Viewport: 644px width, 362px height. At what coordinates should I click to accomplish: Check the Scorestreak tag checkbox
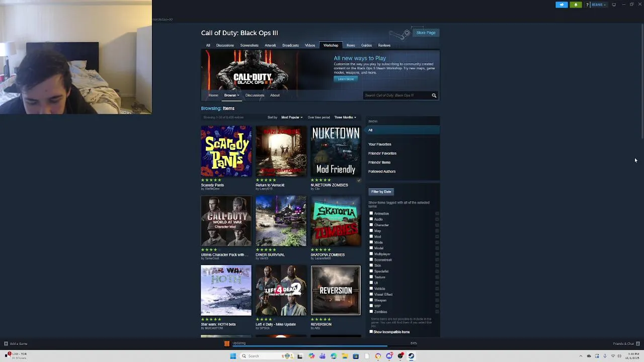click(x=371, y=260)
